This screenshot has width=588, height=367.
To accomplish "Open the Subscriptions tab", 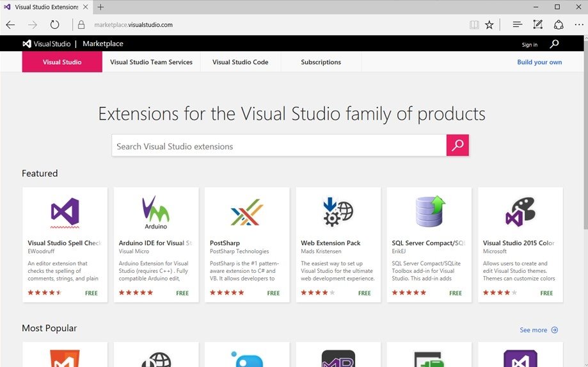I will [321, 62].
